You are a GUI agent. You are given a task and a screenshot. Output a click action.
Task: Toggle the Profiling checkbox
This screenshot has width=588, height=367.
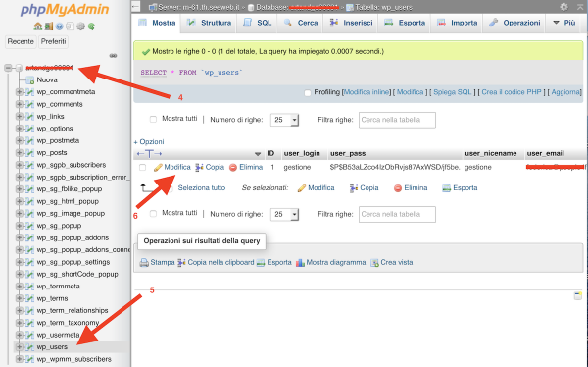[308, 93]
